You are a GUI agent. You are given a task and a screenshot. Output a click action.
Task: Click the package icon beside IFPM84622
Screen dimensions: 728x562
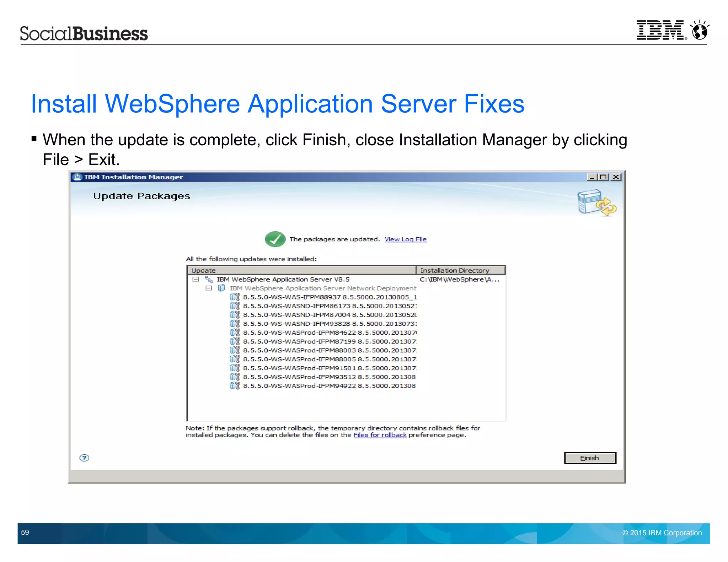[235, 333]
